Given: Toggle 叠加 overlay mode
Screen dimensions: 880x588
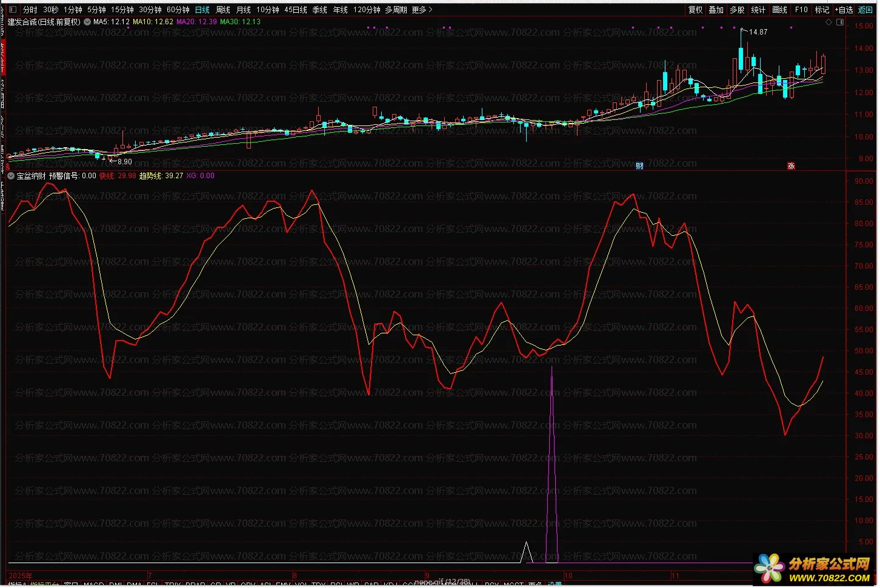Looking at the screenshot, I should click(716, 10).
